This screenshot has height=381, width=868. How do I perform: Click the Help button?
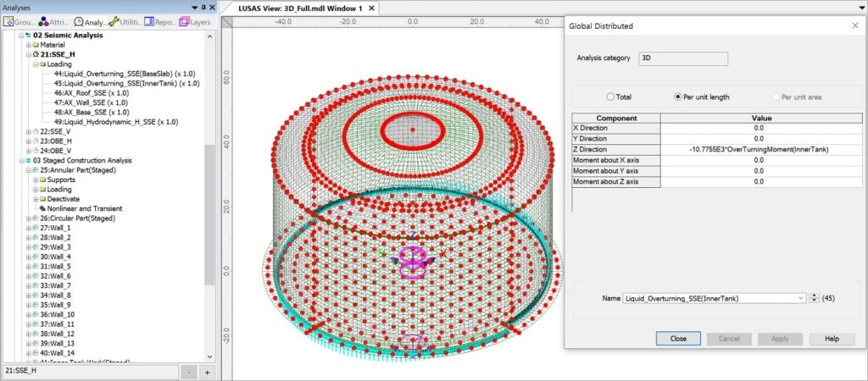coord(832,339)
